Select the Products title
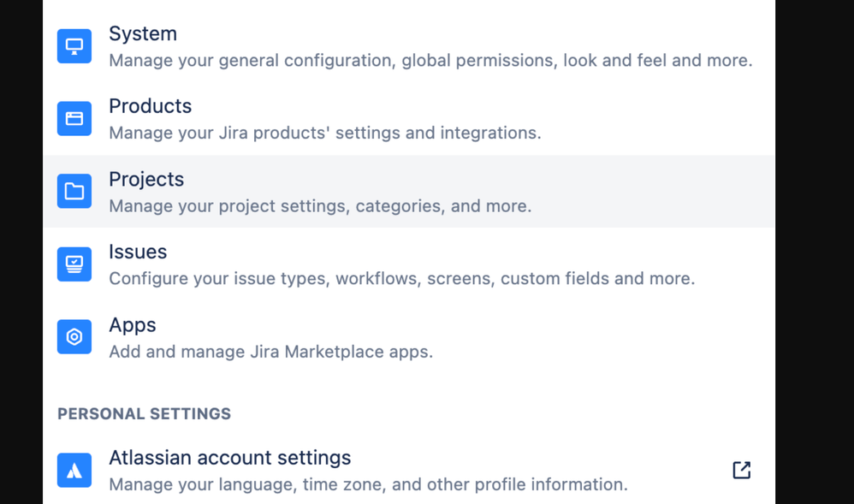The width and height of the screenshot is (854, 504). 150,106
